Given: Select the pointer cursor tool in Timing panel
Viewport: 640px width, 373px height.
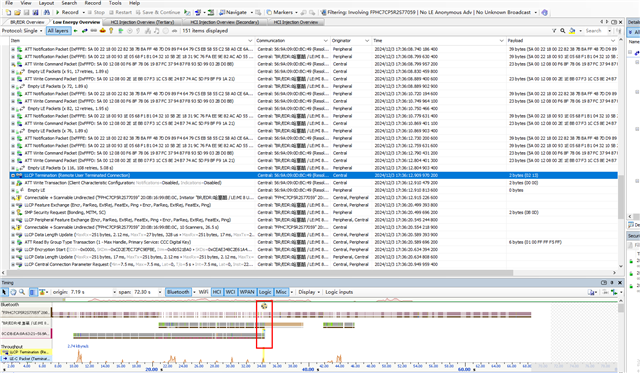Looking at the screenshot, I should (x=4, y=292).
